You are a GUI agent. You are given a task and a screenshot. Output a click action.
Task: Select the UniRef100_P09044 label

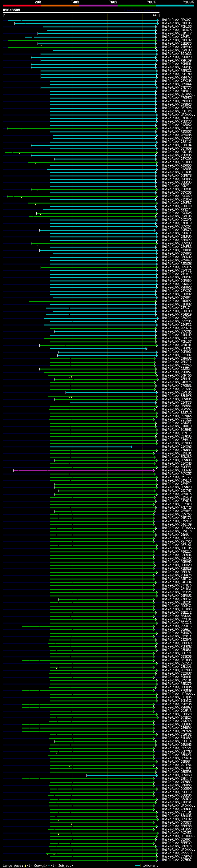point(176,84)
